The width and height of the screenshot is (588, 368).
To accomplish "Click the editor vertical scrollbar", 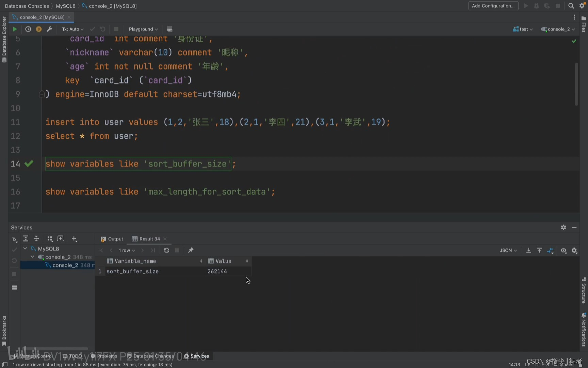I will [x=576, y=84].
